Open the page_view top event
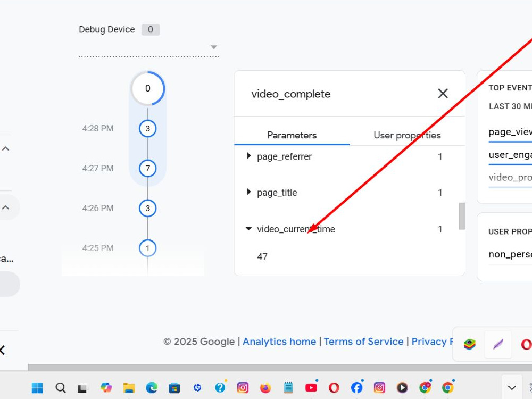Image resolution: width=532 pixels, height=399 pixels. 510,132
